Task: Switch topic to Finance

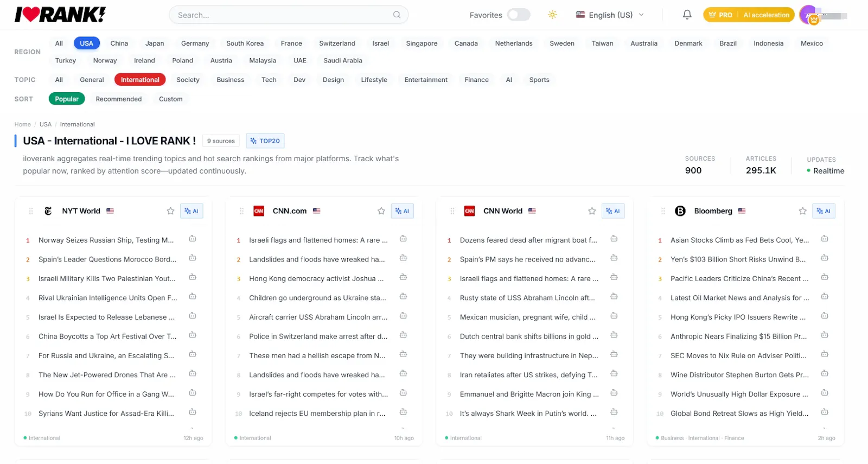Action: pos(477,80)
